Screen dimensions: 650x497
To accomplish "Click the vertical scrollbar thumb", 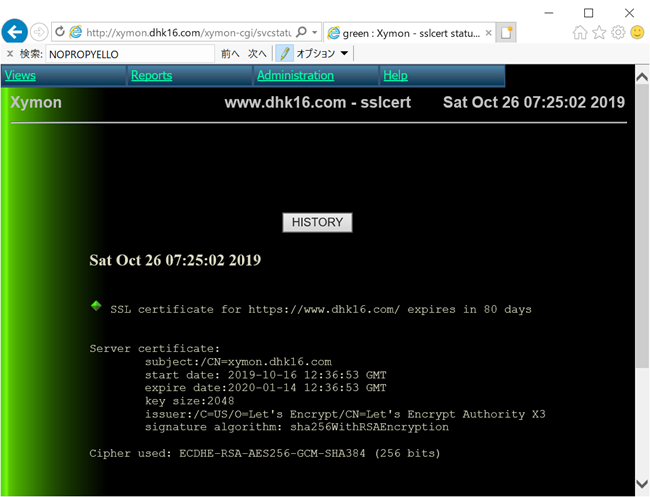I will tap(642, 226).
